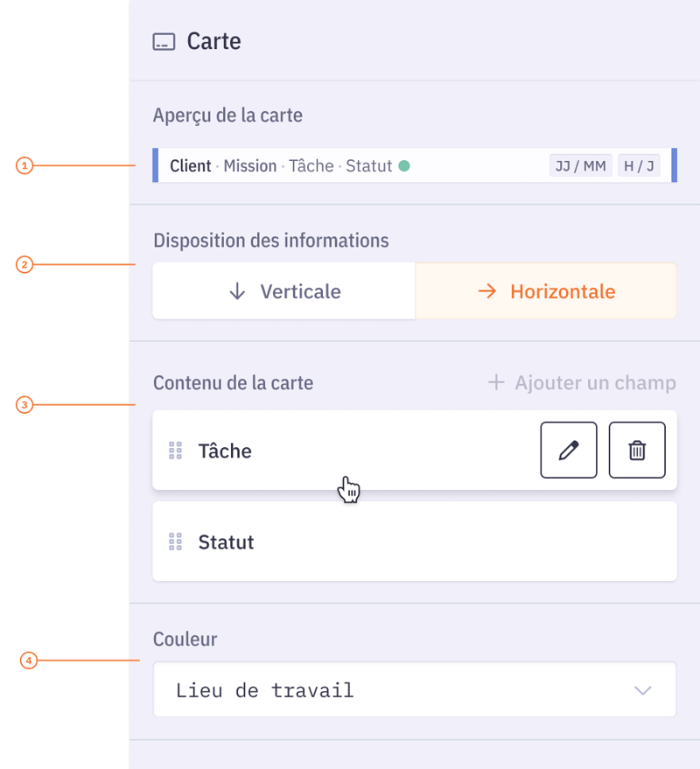Click the H / J badge in the card preview

pyautogui.click(x=638, y=165)
